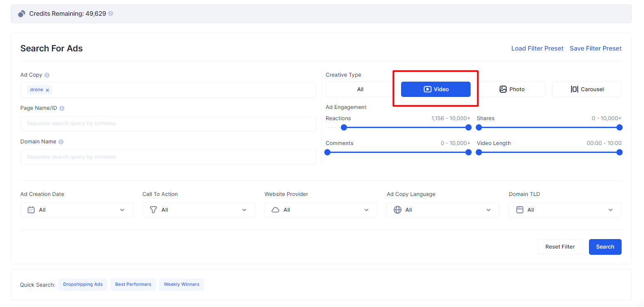
Task: Select the Carousel creative type
Action: pos(586,89)
